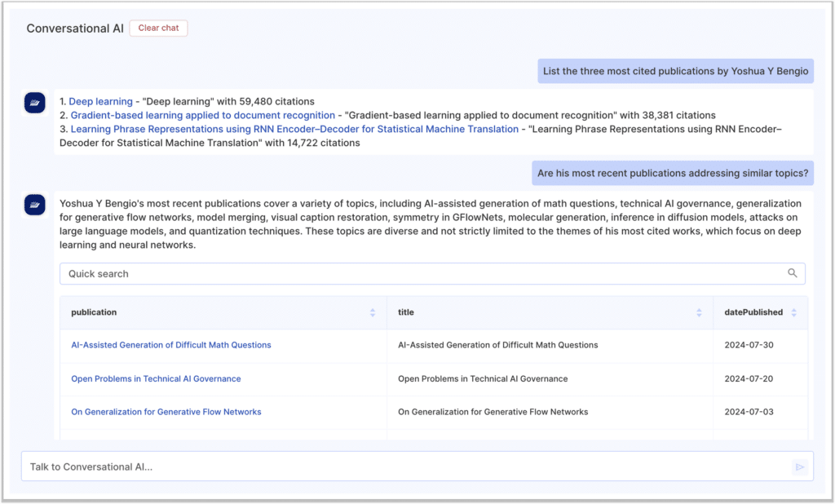
Task: Click the sort arrows on title column
Action: pyautogui.click(x=699, y=312)
